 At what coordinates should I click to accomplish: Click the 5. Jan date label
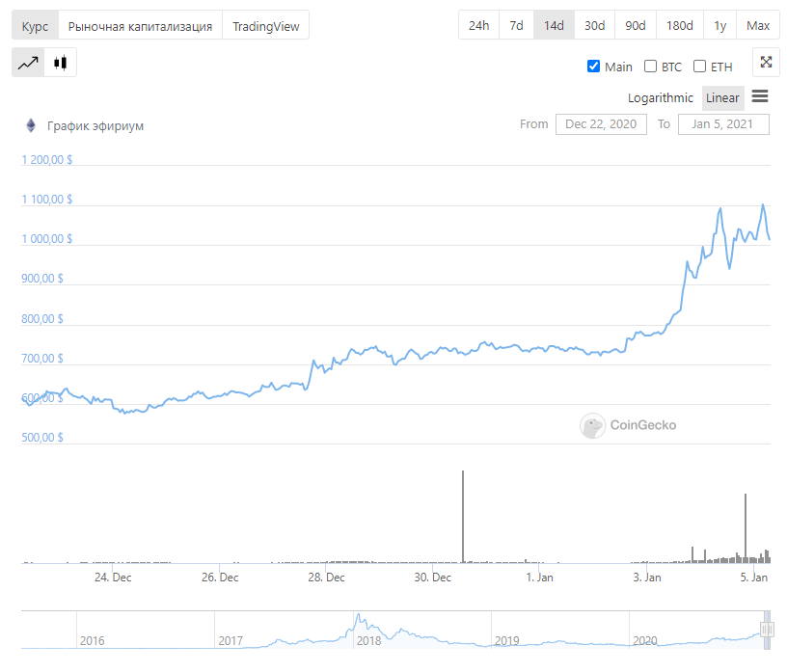754,578
